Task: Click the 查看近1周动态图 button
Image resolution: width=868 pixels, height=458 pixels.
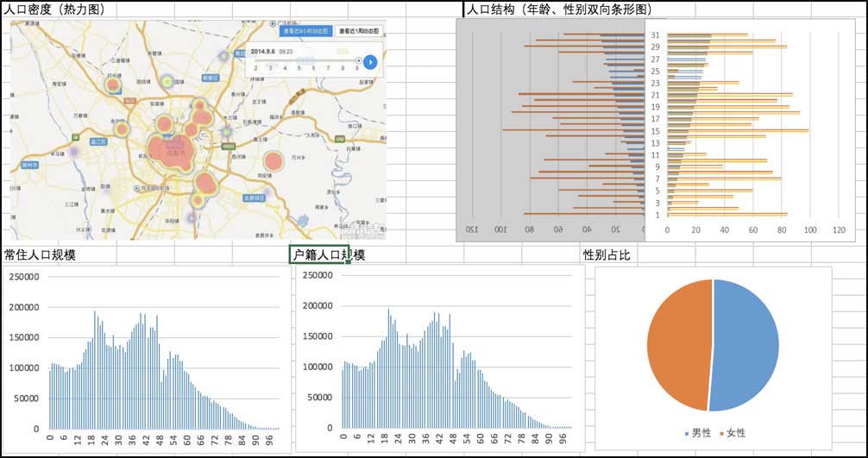Action: point(356,31)
